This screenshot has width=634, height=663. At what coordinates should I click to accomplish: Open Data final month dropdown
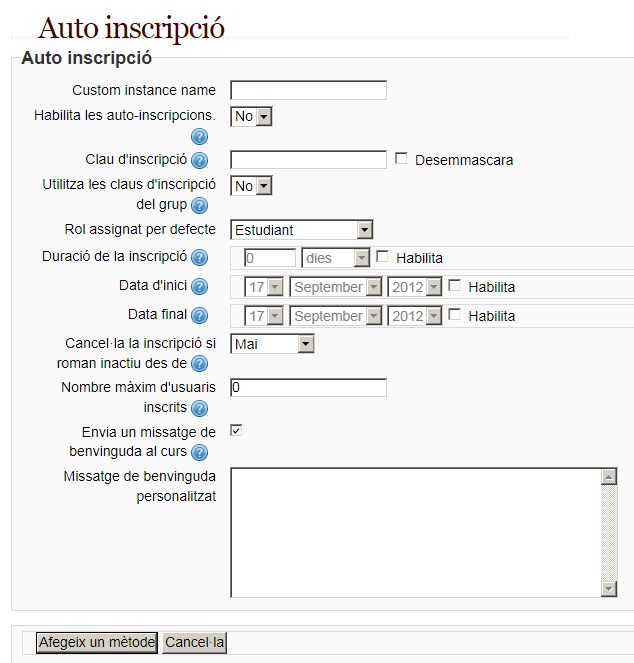[336, 316]
